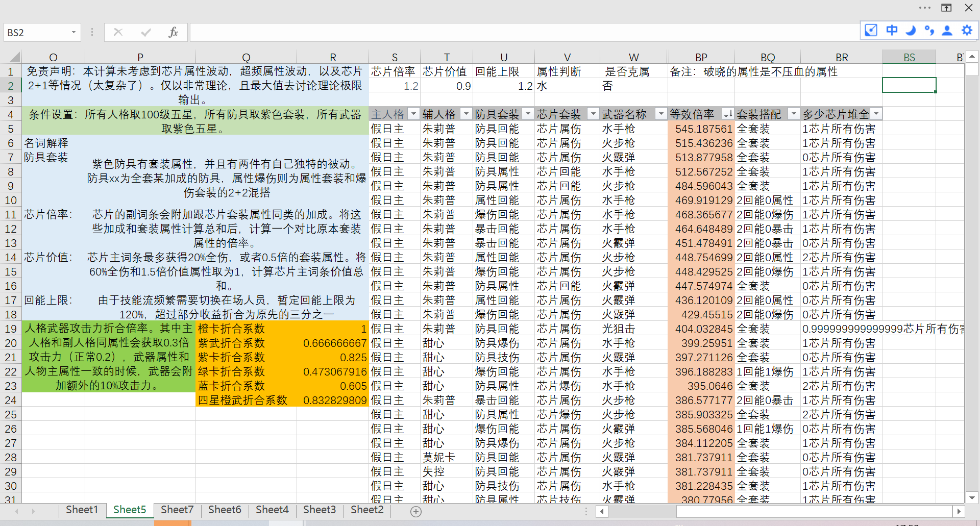Add a new sheet with the plus icon
The image size is (980, 526).
(x=416, y=511)
